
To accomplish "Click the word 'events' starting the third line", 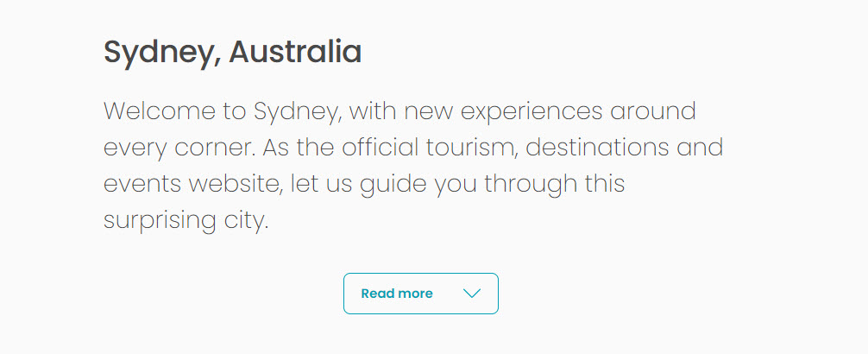I will 142,185.
